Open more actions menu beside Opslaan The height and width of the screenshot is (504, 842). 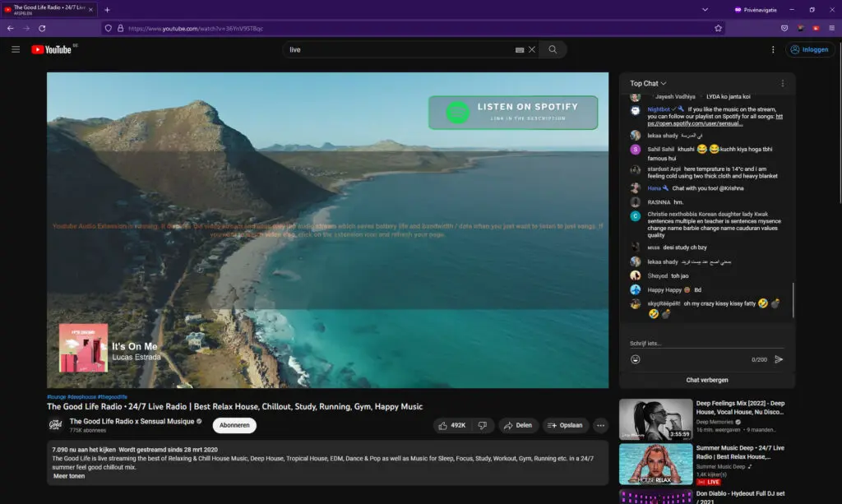click(x=600, y=425)
